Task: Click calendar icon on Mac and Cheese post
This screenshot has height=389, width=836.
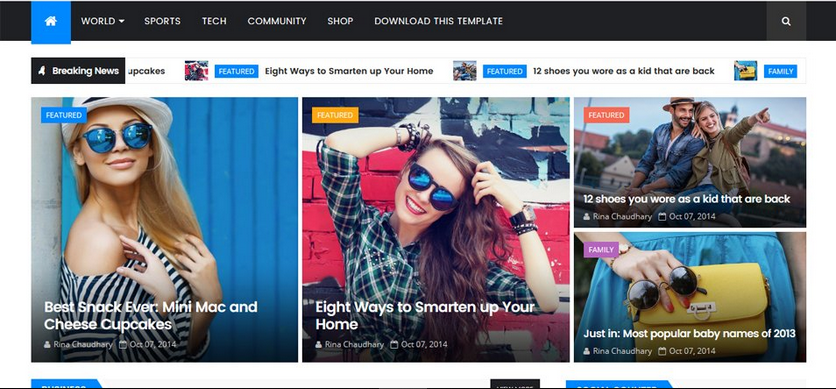Action: (x=123, y=344)
